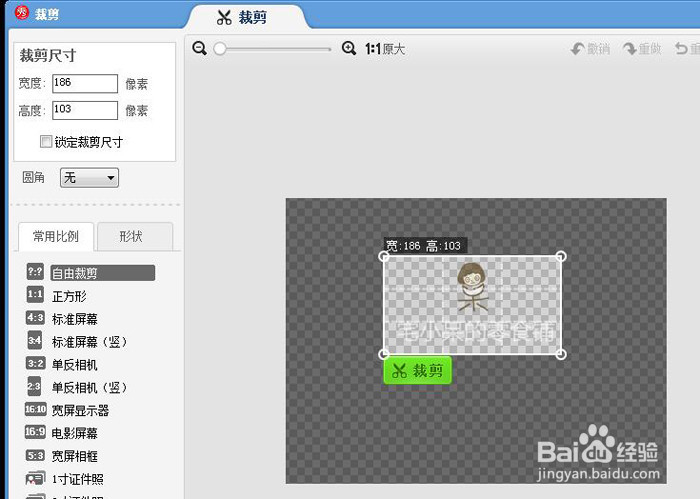Click the 3:4 vertical ratio icon
This screenshot has height=499, width=700.
click(x=35, y=341)
